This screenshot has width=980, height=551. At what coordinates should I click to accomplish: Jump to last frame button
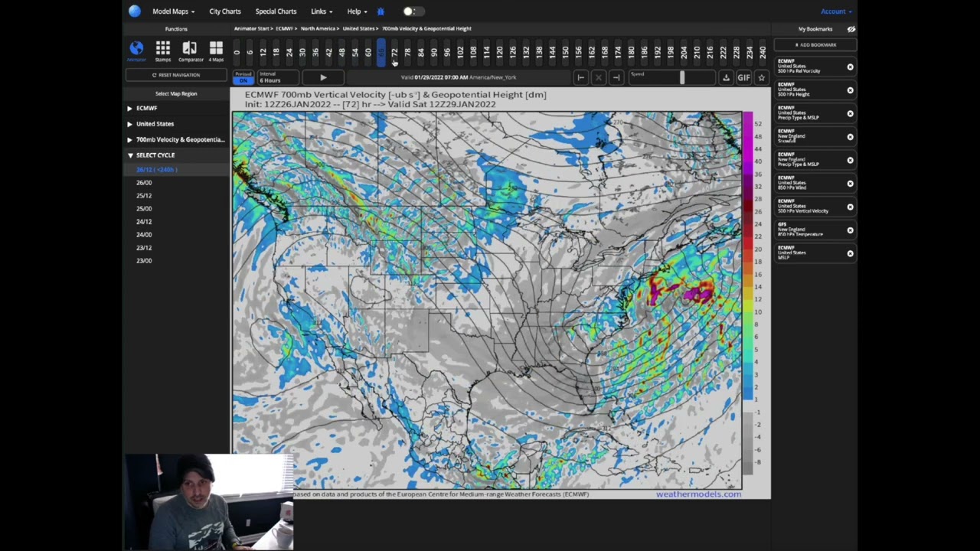[x=616, y=77]
